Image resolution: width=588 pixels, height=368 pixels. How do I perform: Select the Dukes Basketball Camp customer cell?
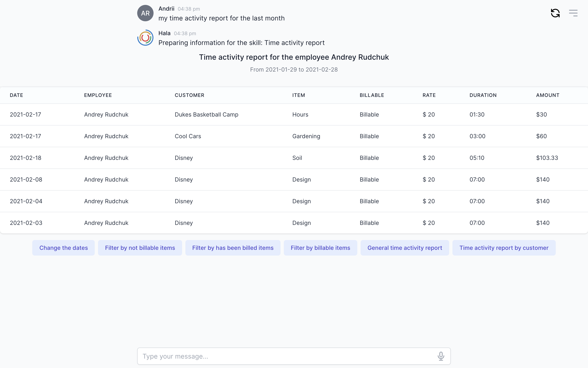(x=207, y=114)
